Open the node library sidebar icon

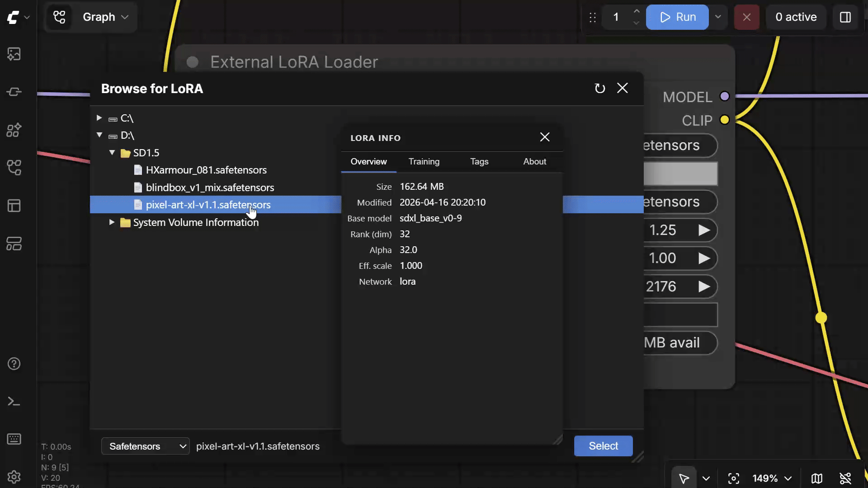pyautogui.click(x=14, y=130)
